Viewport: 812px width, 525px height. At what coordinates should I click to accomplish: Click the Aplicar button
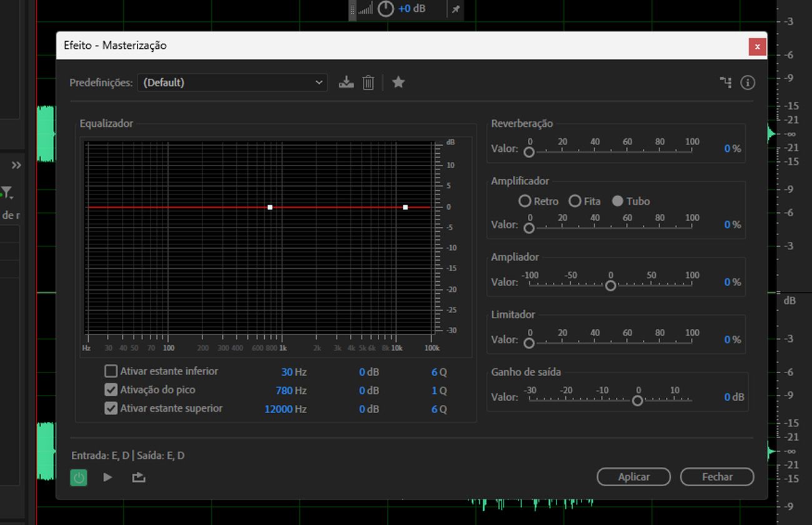pos(633,476)
